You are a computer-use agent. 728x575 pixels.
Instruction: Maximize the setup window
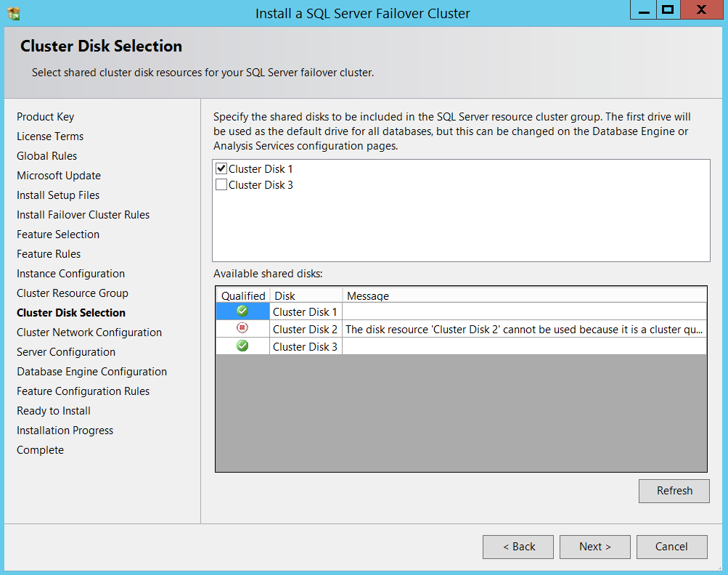click(668, 10)
